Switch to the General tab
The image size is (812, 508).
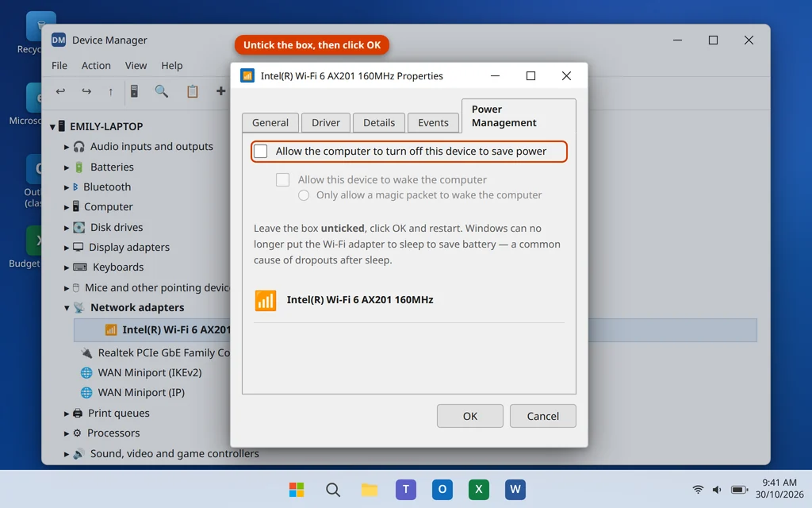(x=270, y=122)
